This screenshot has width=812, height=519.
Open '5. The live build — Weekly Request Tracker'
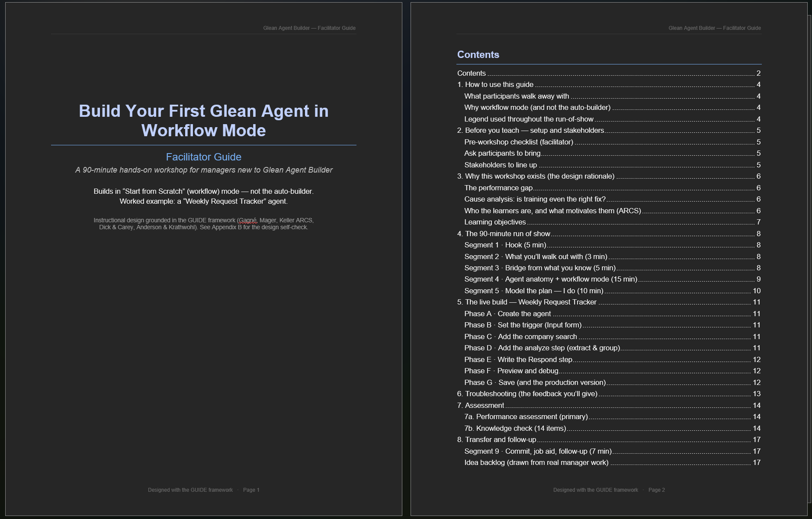coord(609,302)
